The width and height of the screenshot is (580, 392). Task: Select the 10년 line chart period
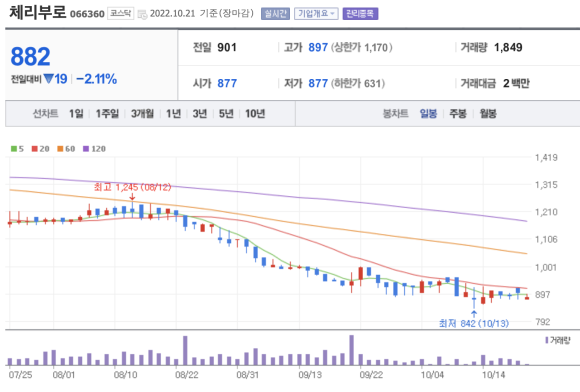point(255,114)
